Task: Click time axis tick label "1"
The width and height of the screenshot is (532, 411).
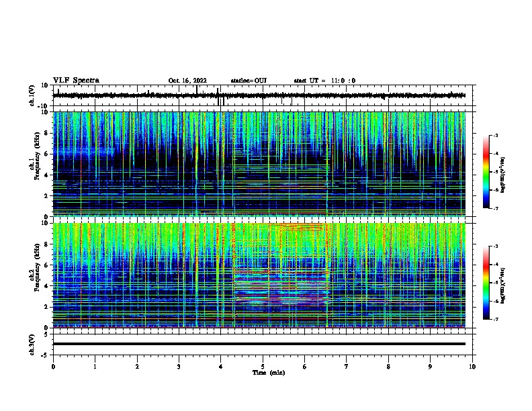Action: (x=95, y=367)
